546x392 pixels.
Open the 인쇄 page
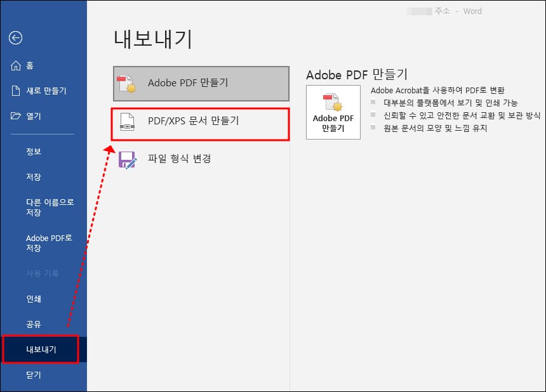click(44, 299)
